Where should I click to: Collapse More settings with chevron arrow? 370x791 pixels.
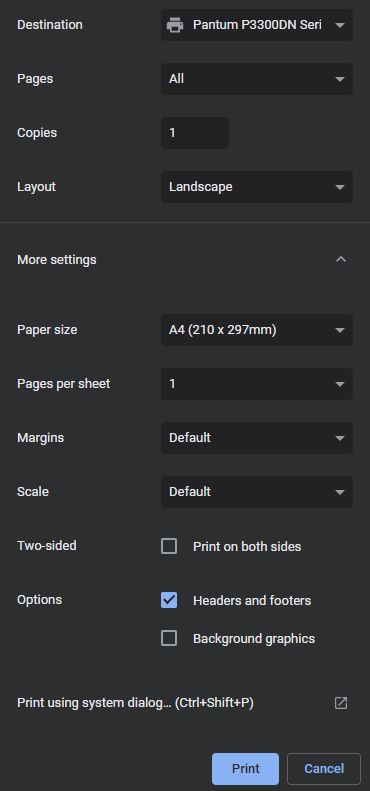[341, 259]
